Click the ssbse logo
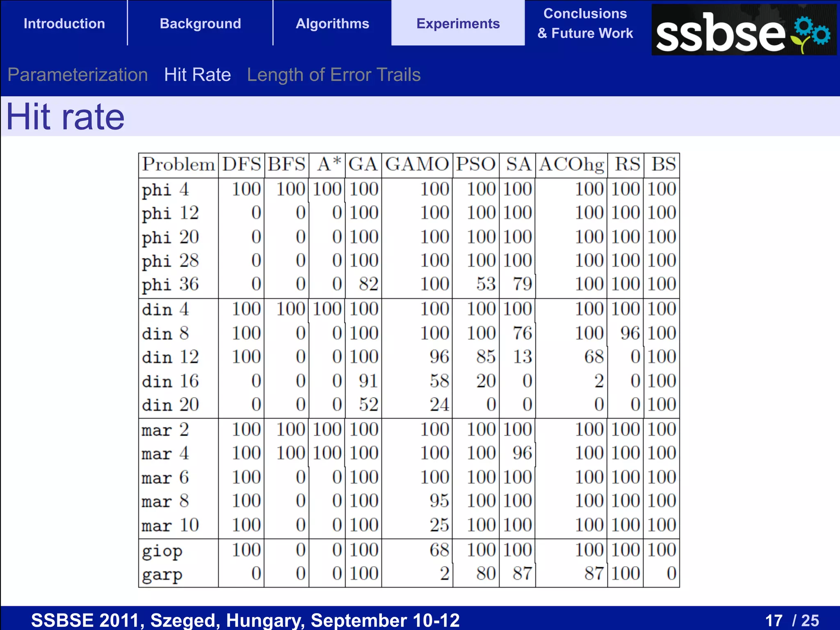Screen dimensions: 840x630 tap(743, 30)
